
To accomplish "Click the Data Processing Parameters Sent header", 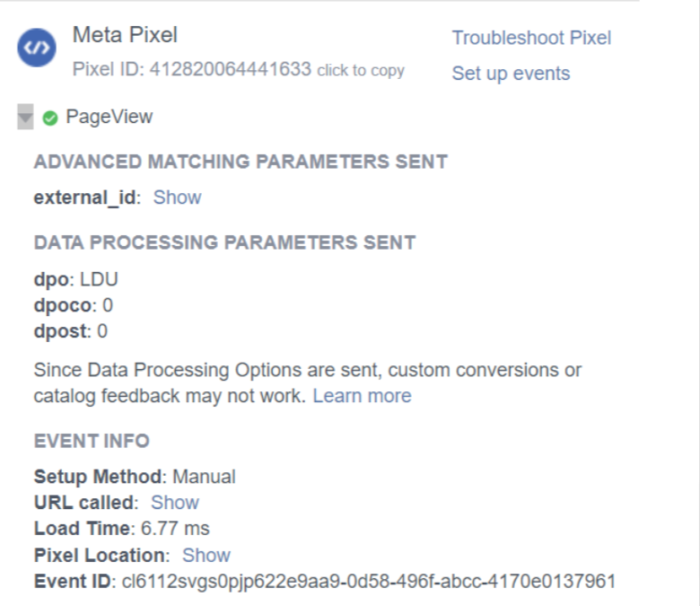I will tap(224, 242).
